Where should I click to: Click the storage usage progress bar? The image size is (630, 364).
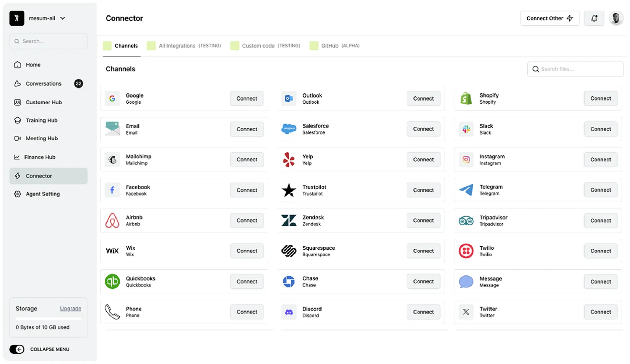(x=48, y=319)
